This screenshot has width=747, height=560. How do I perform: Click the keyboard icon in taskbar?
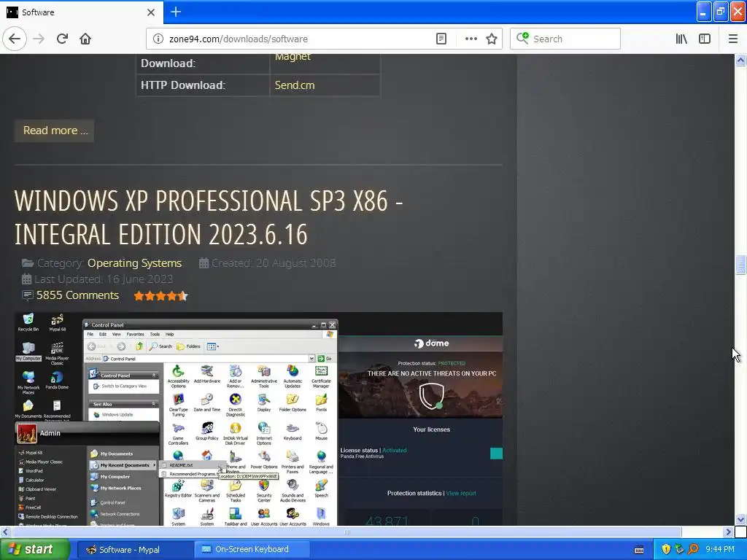pyautogui.click(x=639, y=550)
